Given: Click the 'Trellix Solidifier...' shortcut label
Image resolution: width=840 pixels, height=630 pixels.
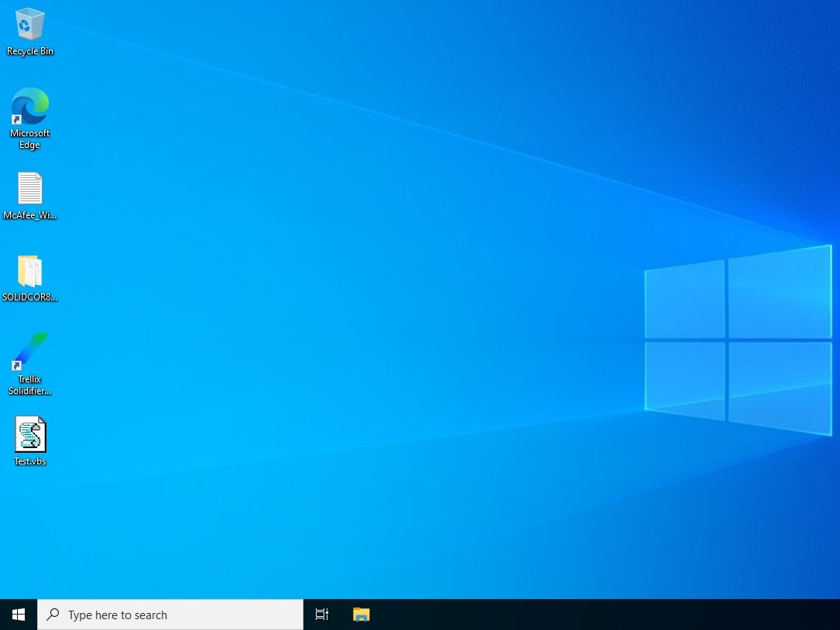Looking at the screenshot, I should pyautogui.click(x=29, y=385).
